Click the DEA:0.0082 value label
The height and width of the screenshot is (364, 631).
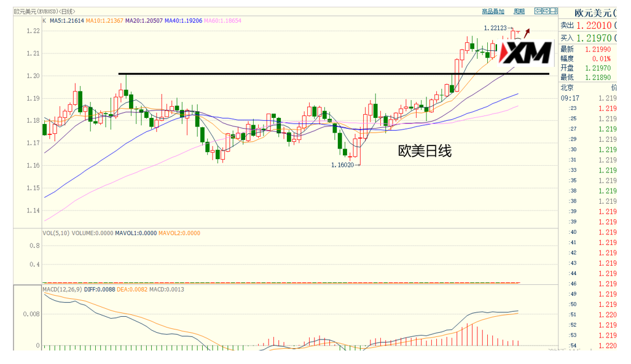pyautogui.click(x=132, y=290)
